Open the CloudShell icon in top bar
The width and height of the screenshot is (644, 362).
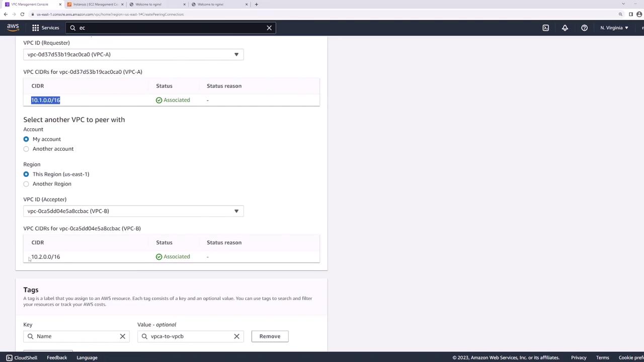[x=545, y=28]
